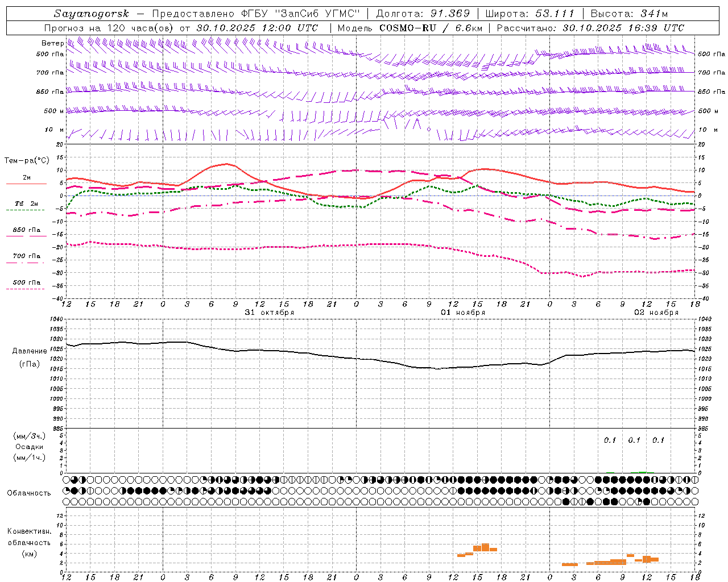The width and height of the screenshot is (728, 582).
Task: Click the '02 ноября' date label
Action: 656,313
